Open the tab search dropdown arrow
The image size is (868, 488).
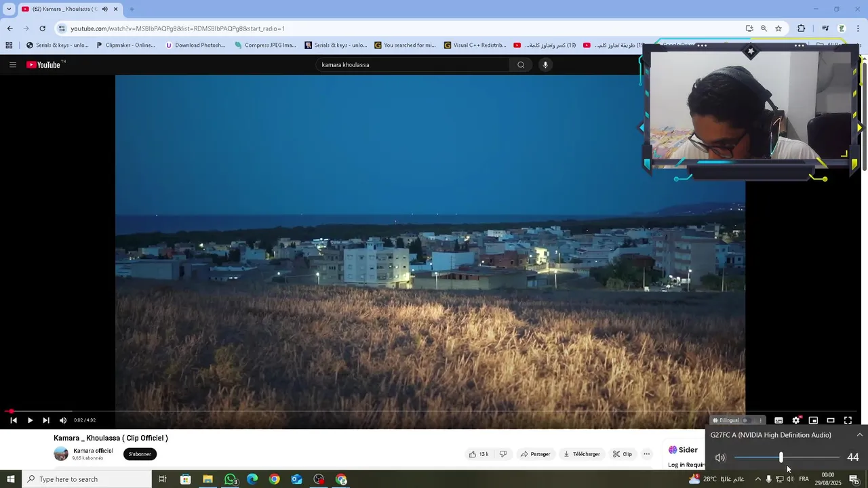click(9, 9)
